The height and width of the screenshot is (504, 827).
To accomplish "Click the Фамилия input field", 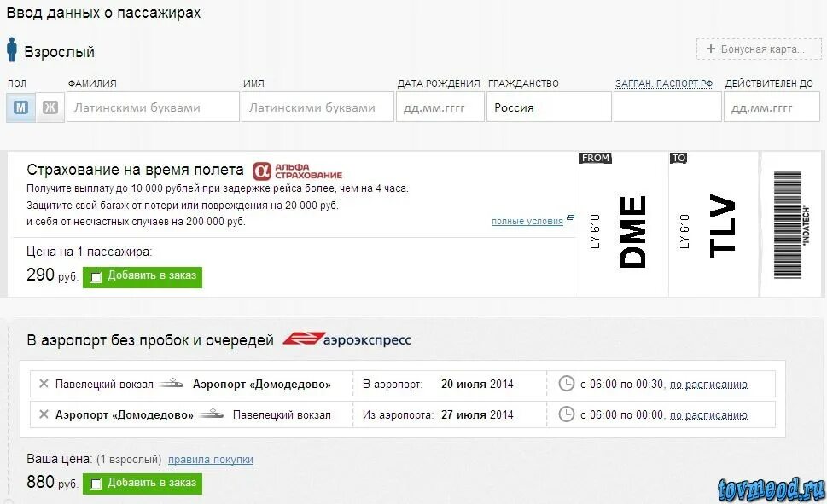I will 153,107.
